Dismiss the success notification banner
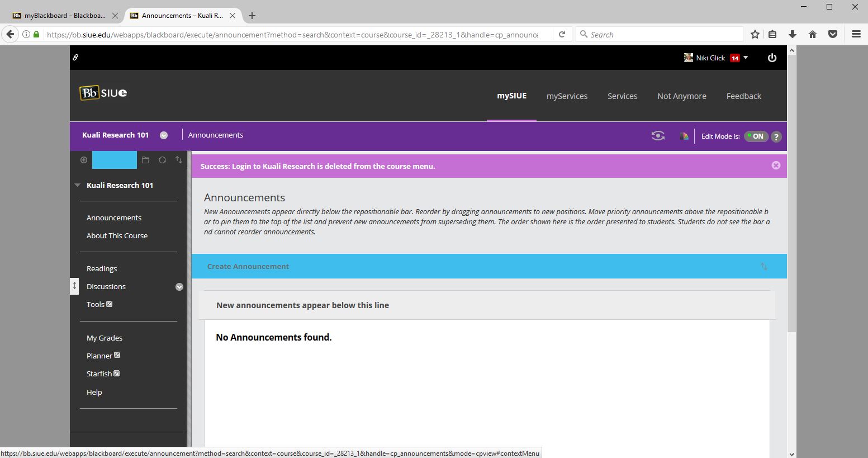Screen dimensions: 868x458 click(776, 166)
